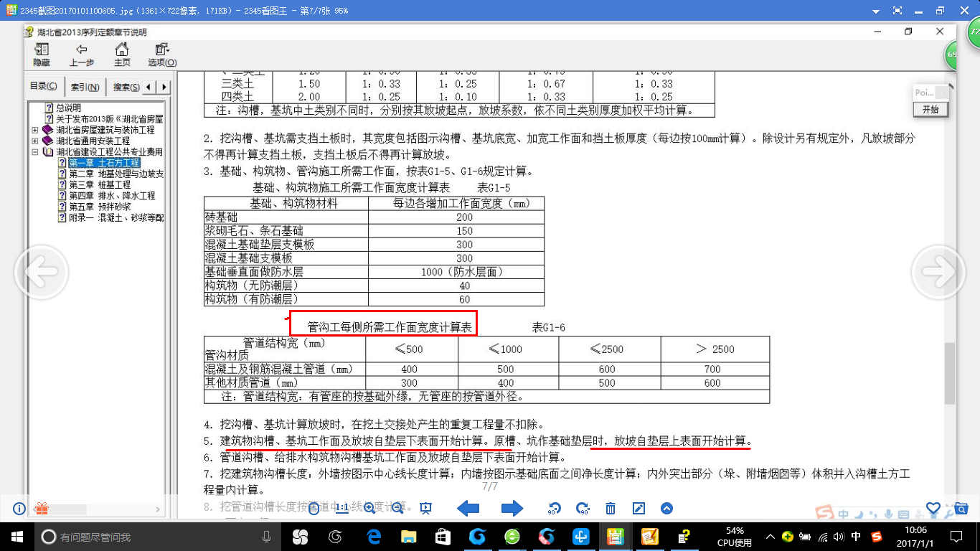The image size is (980, 551).
Task: Switch to the 索引(N) tab
Action: click(85, 88)
